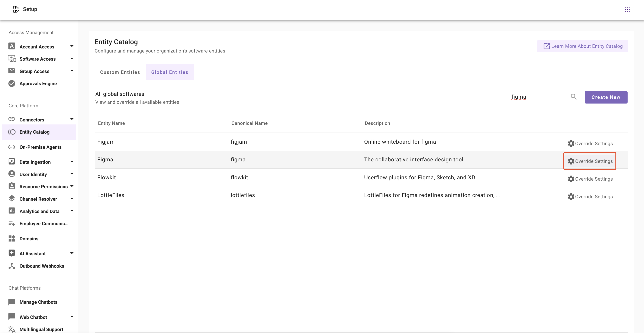Expand the Group Access dropdown arrow
Screen dimensions: 644x333
(x=72, y=71)
